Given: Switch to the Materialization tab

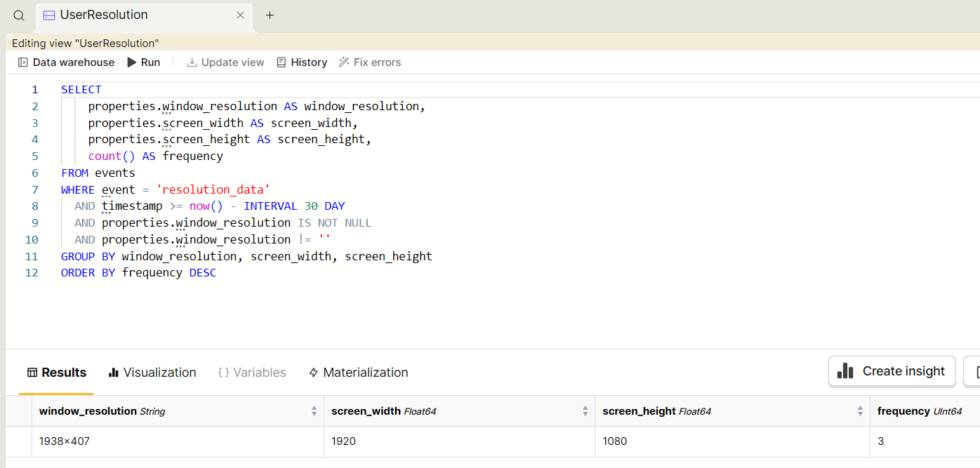Looking at the screenshot, I should tap(358, 373).
